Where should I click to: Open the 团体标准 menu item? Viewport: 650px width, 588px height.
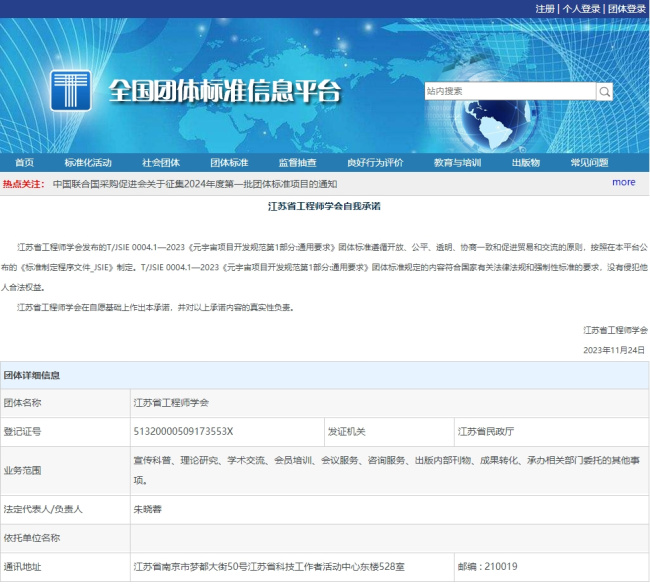coord(229,162)
